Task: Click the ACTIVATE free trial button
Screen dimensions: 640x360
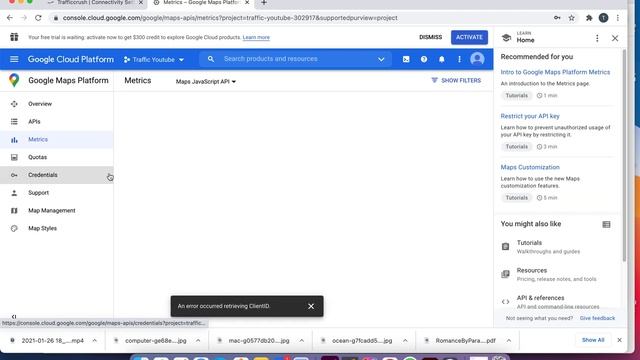Action: (469, 37)
